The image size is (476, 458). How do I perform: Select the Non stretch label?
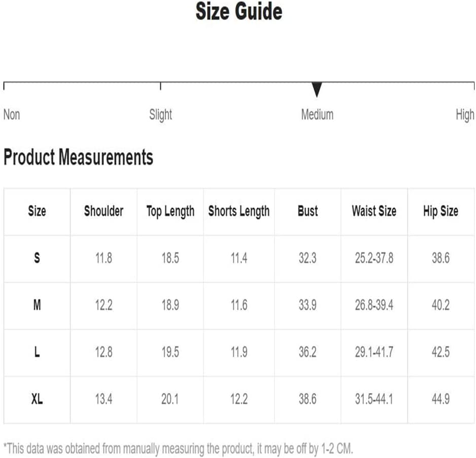pyautogui.click(x=12, y=115)
